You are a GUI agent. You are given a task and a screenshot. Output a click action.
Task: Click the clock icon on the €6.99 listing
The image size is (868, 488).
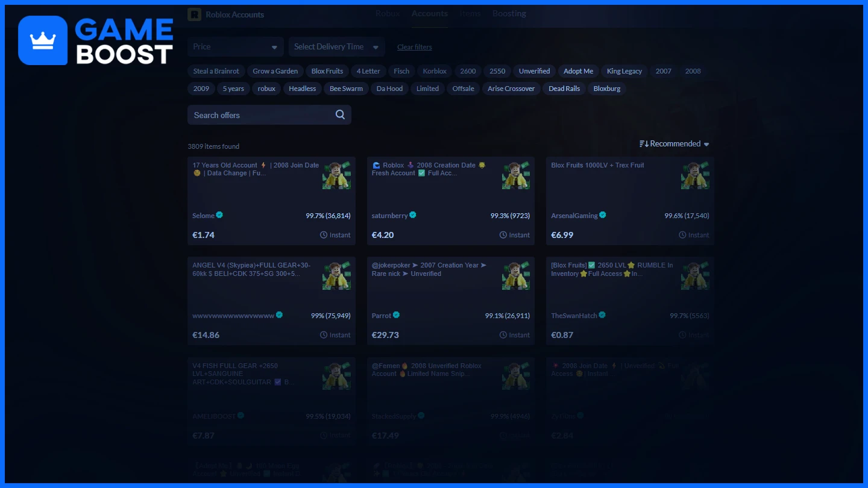[682, 235]
